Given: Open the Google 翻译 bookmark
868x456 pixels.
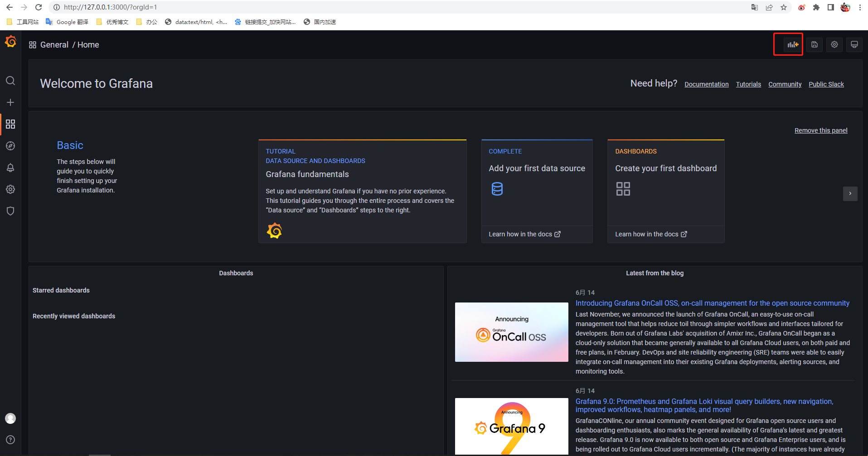Looking at the screenshot, I should click(x=67, y=22).
